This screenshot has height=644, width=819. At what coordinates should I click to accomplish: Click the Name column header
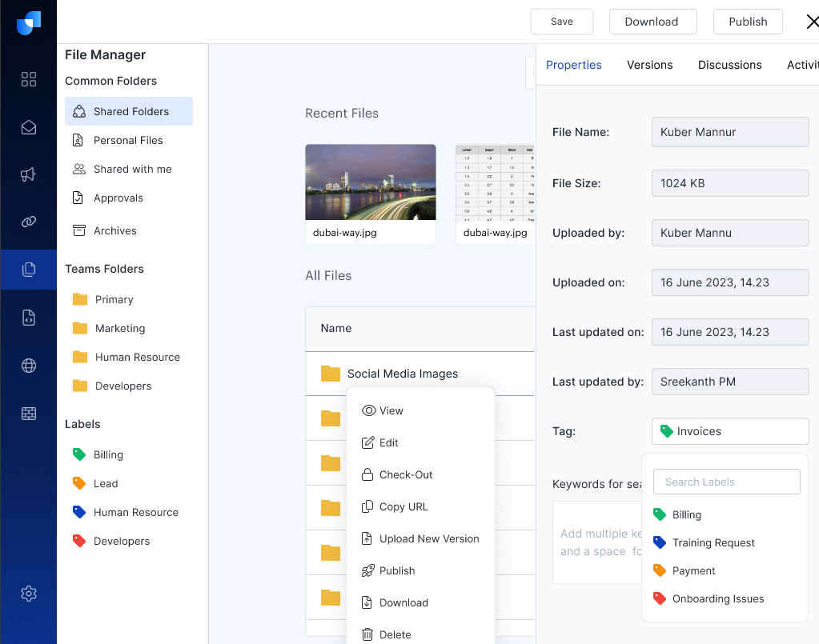336,328
